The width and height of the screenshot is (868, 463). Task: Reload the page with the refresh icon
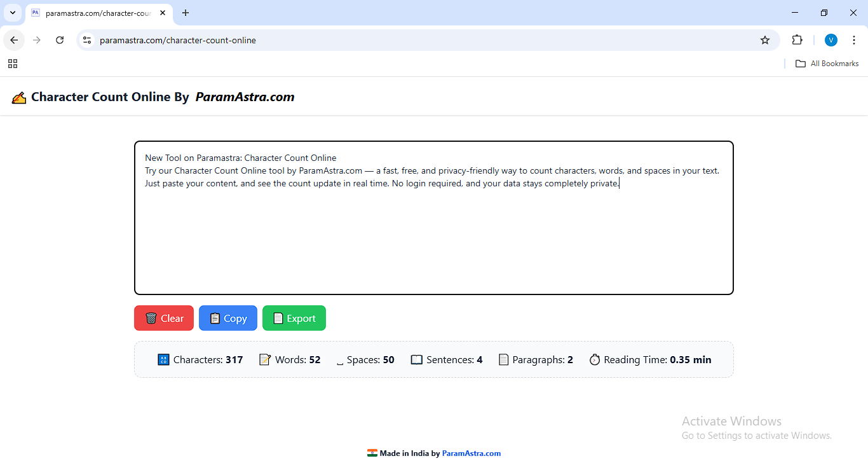pyautogui.click(x=60, y=40)
